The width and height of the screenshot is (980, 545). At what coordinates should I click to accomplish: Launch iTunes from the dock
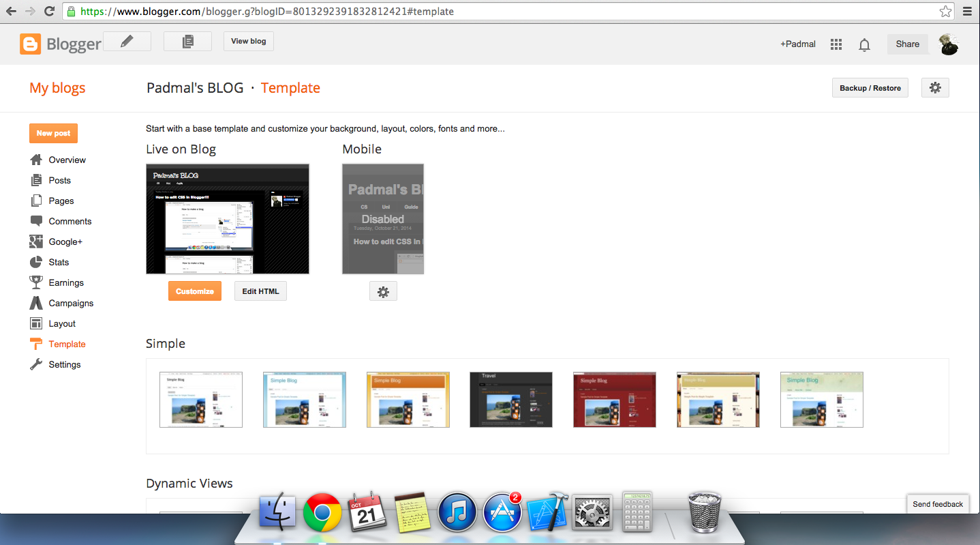[457, 513]
